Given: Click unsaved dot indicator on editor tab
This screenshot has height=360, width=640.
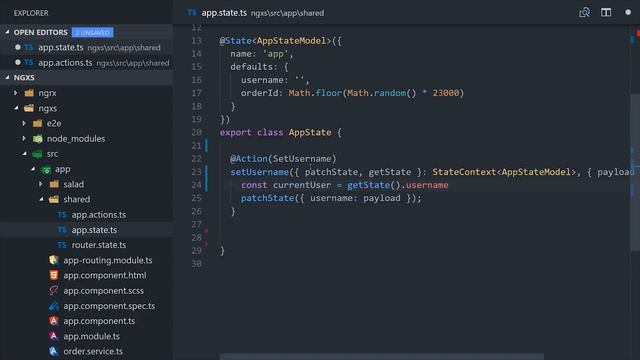Looking at the screenshot, I should coord(628,13).
